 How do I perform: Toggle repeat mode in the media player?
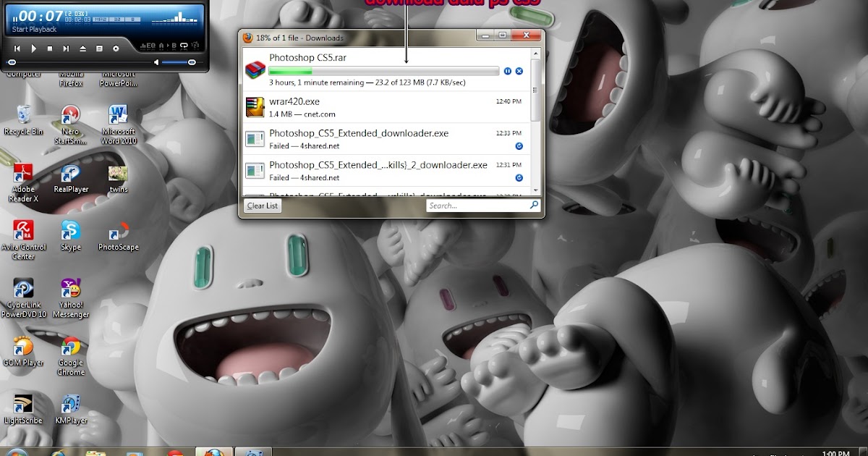click(184, 45)
